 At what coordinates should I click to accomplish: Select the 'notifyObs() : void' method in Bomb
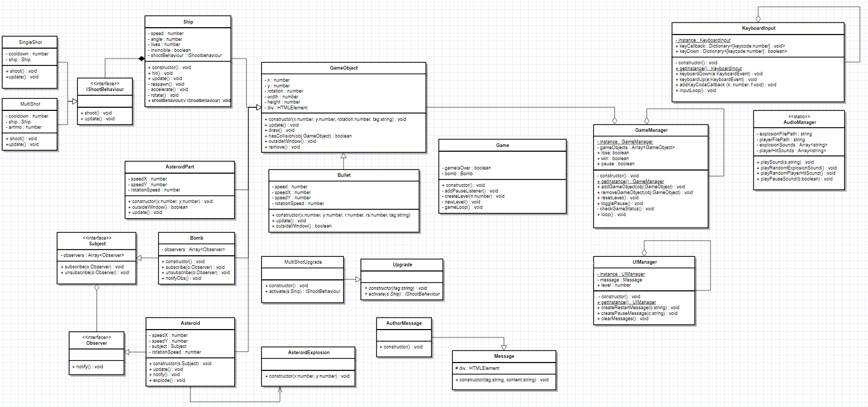pos(181,278)
